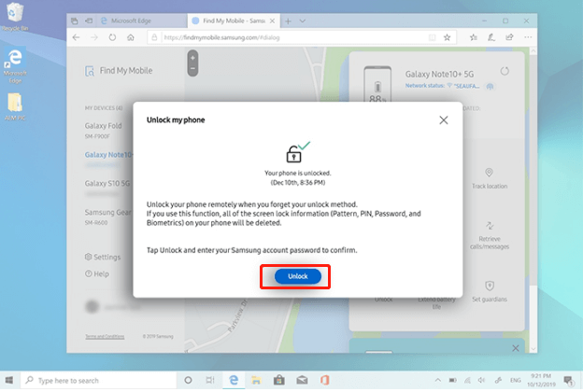Click the blue Unlock button in dialog

click(x=298, y=276)
